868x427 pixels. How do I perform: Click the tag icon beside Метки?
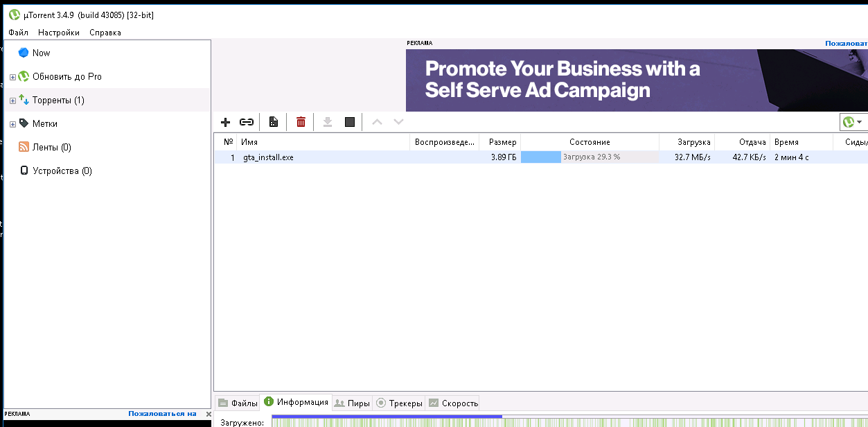click(x=24, y=123)
